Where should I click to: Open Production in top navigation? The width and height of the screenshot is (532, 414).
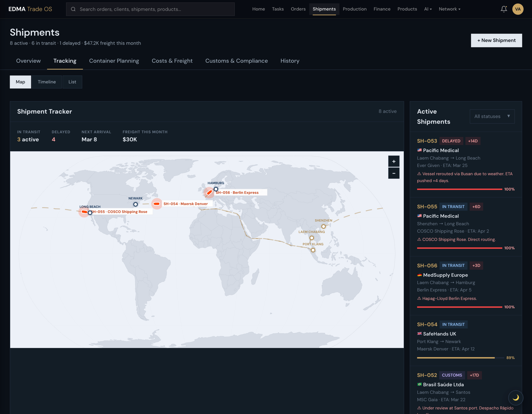(x=354, y=9)
